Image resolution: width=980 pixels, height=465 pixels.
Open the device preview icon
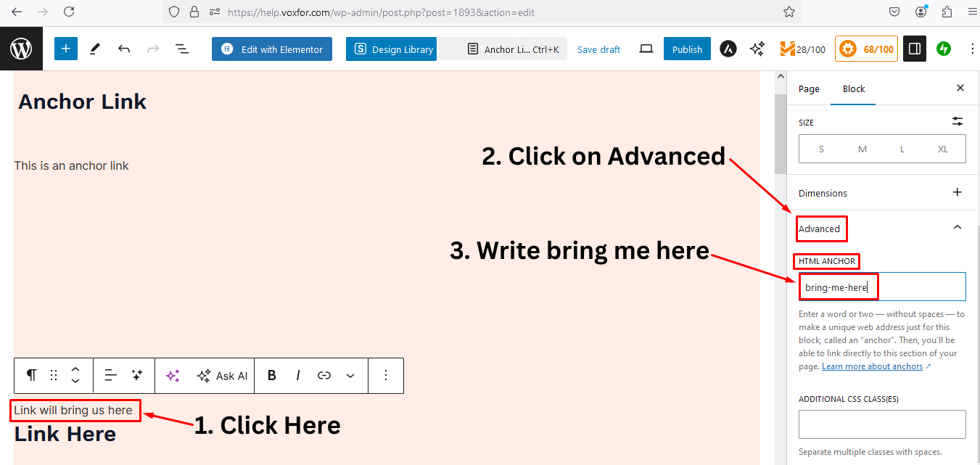pos(646,49)
